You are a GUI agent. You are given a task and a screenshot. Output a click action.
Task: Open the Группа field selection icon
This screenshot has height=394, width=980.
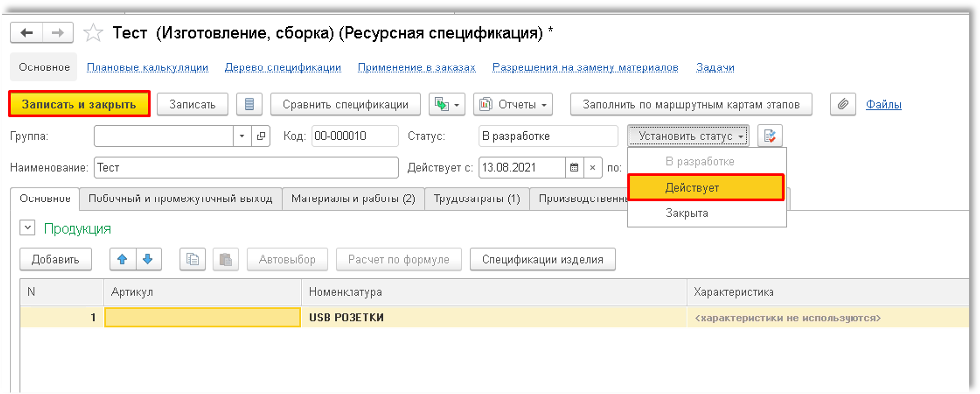click(x=261, y=136)
